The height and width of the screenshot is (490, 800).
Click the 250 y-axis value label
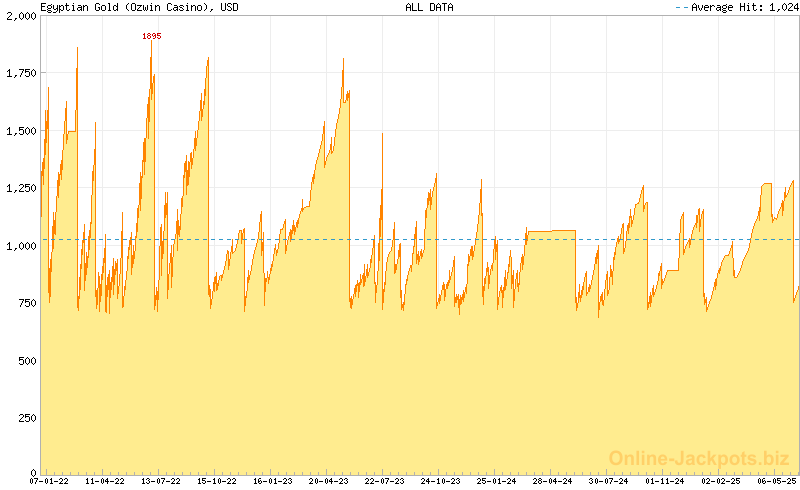(x=27, y=416)
